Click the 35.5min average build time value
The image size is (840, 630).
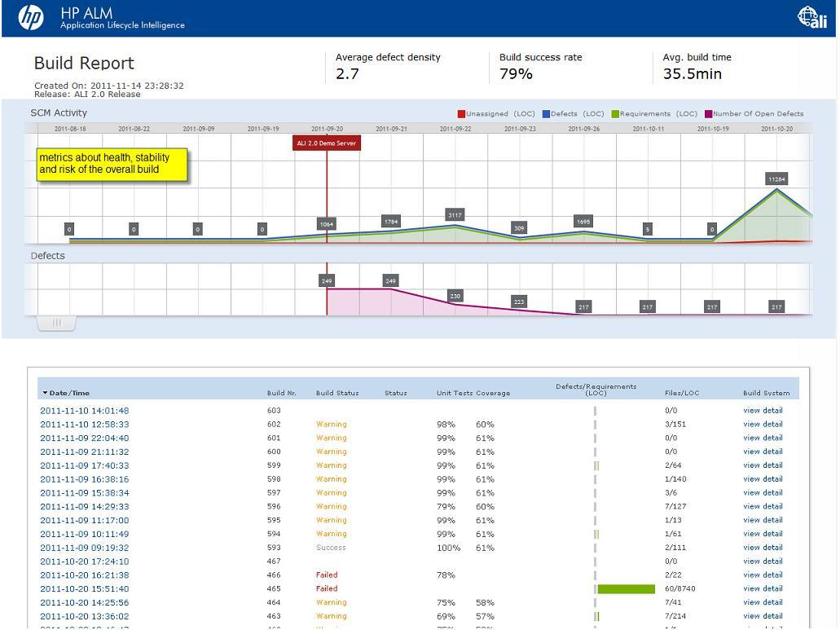693,74
